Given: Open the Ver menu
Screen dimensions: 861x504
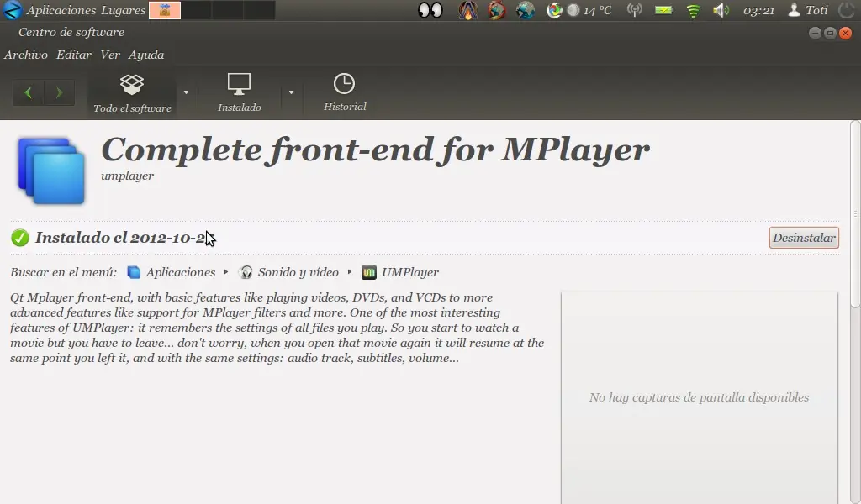Looking at the screenshot, I should point(110,55).
